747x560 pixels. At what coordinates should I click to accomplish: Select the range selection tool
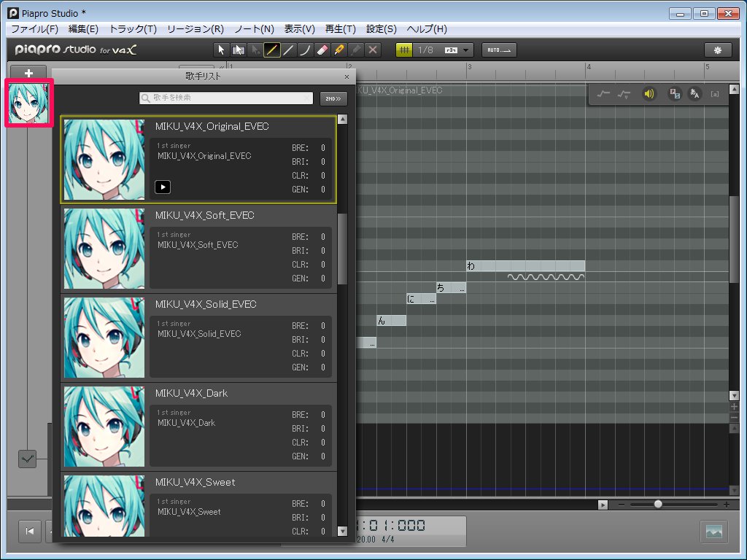(238, 50)
